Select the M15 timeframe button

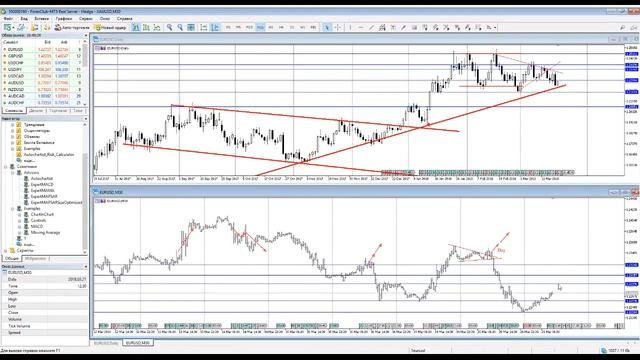249,27
